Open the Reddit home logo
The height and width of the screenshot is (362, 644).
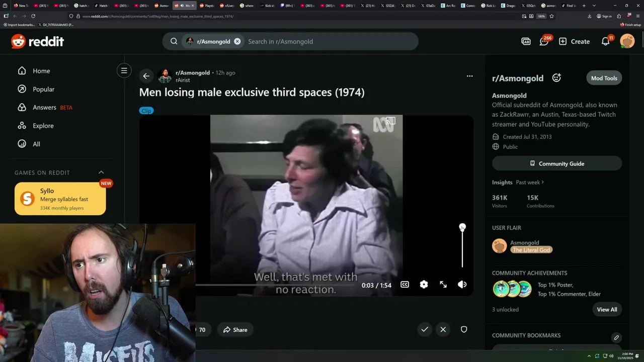37,41
